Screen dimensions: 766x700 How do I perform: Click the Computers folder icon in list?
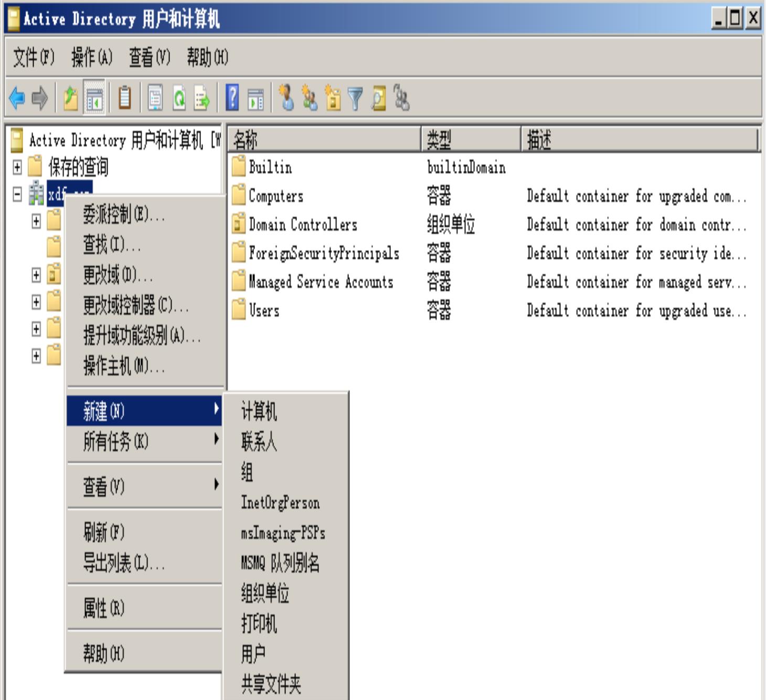(239, 195)
